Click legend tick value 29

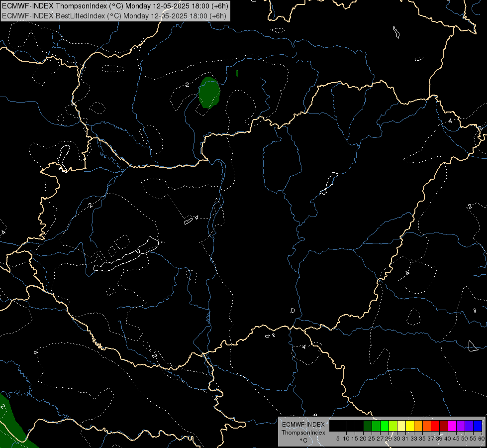(x=389, y=439)
